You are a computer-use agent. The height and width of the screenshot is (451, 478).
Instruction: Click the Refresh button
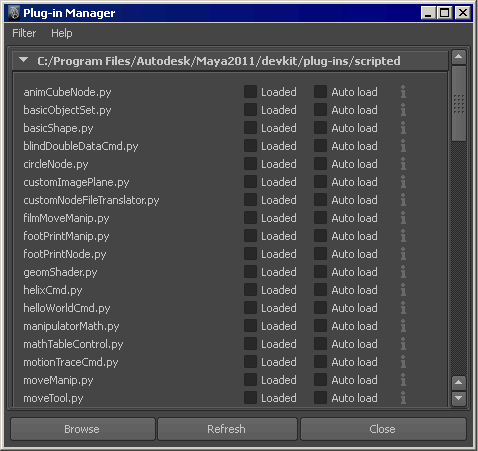(x=227, y=429)
